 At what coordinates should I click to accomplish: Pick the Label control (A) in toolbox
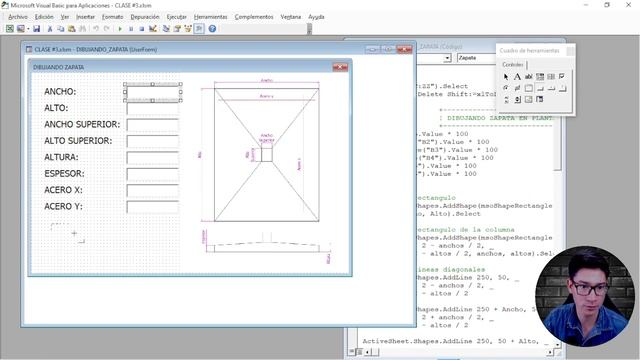pos(517,76)
